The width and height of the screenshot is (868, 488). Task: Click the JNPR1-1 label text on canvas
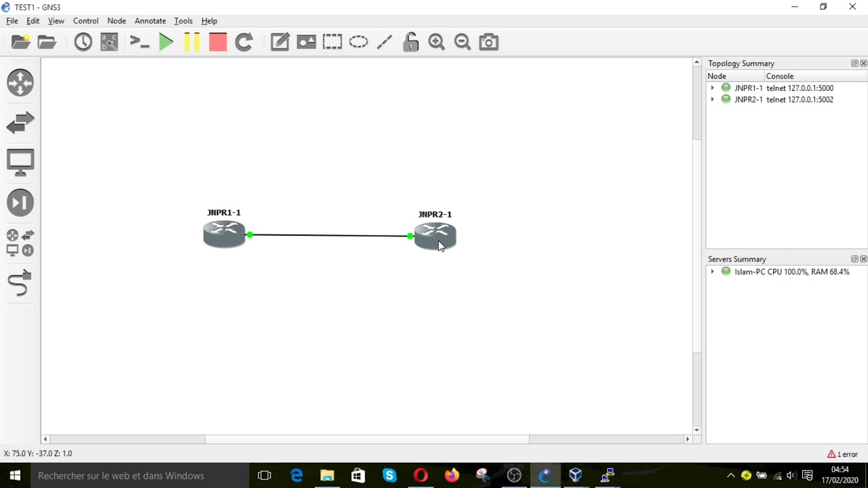224,213
